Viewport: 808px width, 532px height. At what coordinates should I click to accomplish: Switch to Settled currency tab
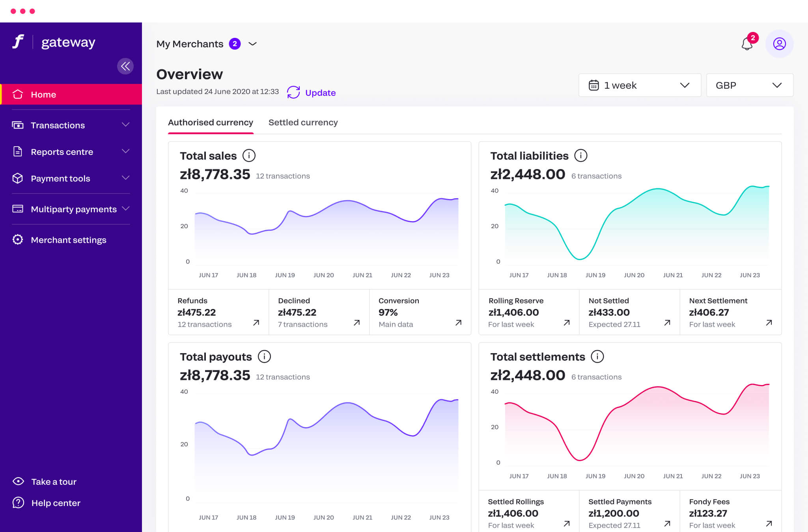(x=303, y=123)
